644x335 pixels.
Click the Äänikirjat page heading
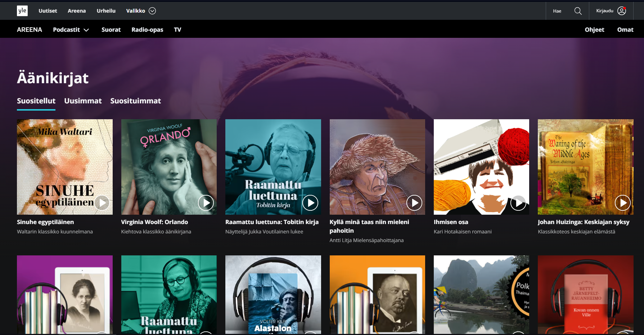pyautogui.click(x=53, y=78)
